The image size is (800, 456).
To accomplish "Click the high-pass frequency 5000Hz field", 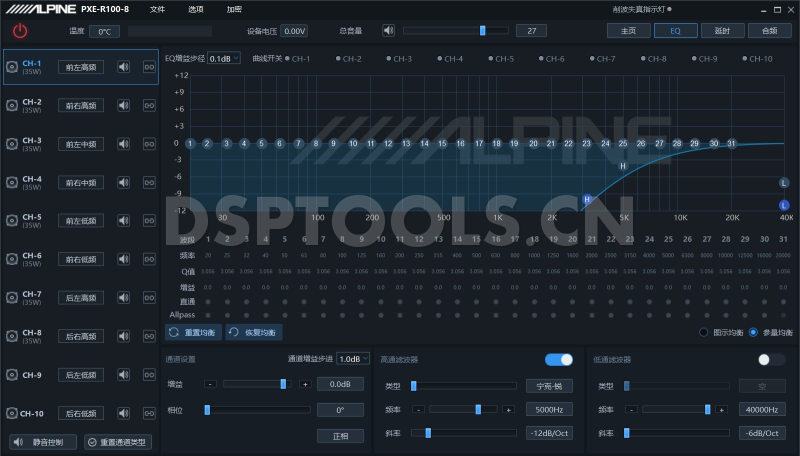I will point(548,409).
